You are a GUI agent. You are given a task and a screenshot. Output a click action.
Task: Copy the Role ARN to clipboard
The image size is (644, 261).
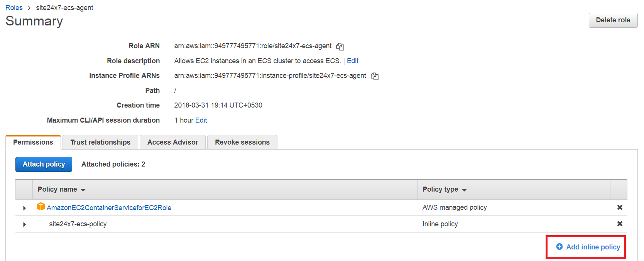(340, 47)
